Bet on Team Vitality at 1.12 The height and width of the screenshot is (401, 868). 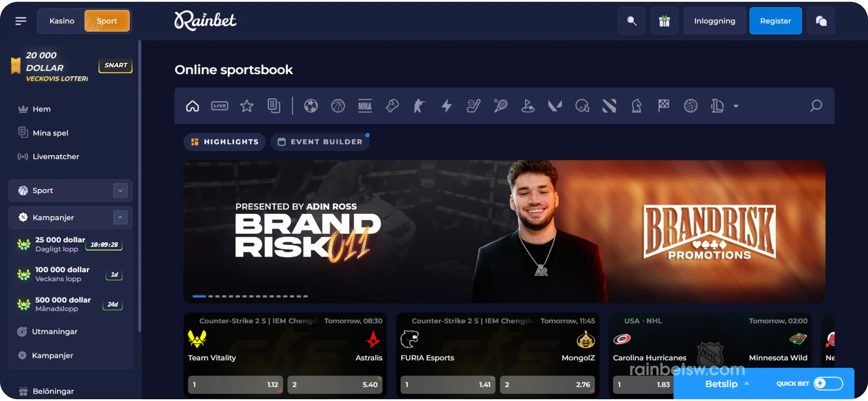pyautogui.click(x=235, y=385)
